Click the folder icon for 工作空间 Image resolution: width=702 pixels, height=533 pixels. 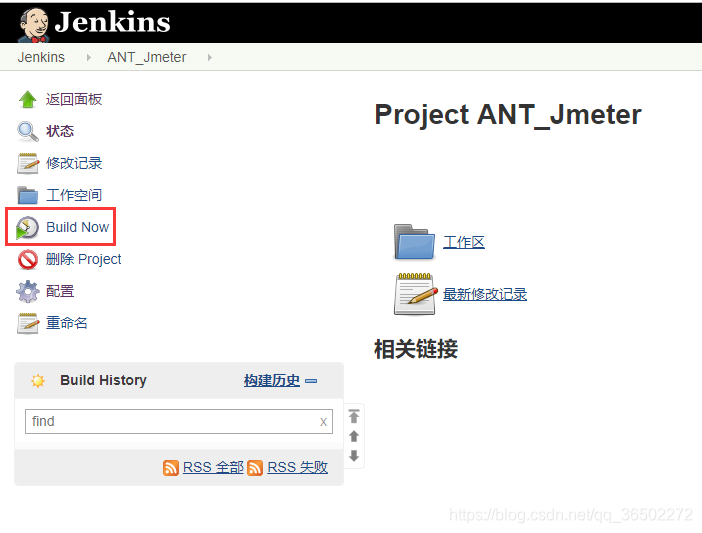click(28, 196)
